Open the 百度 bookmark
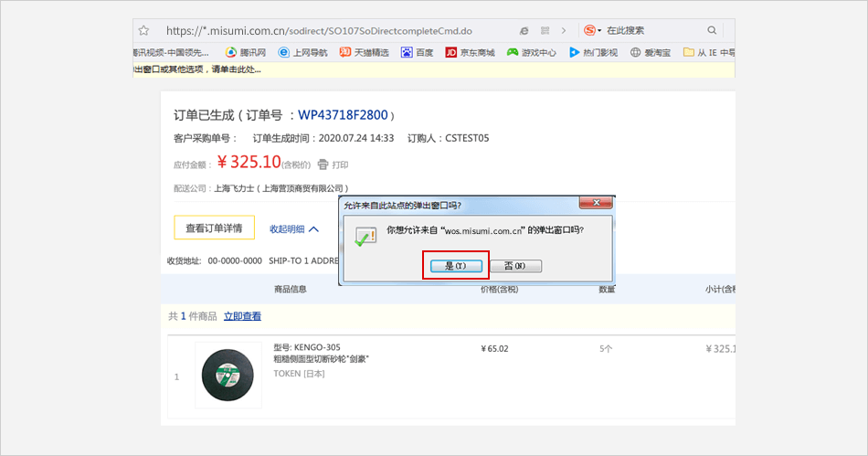868x456 pixels. pos(417,52)
